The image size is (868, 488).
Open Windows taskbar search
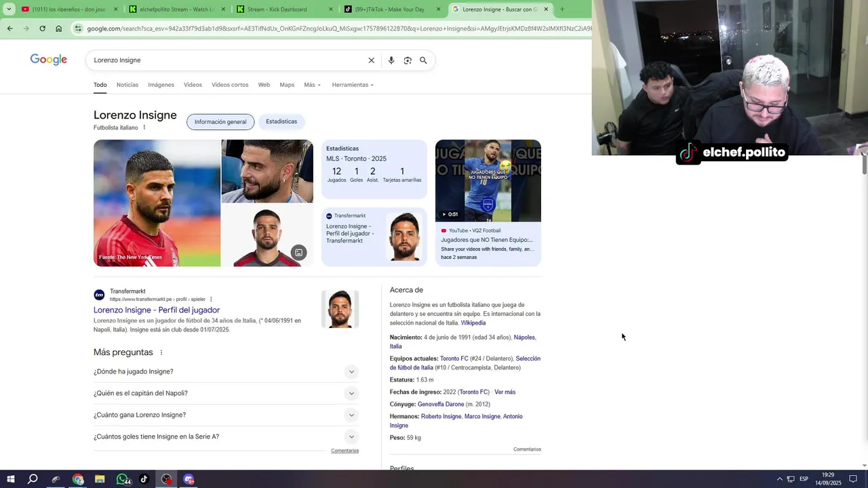coord(33,479)
